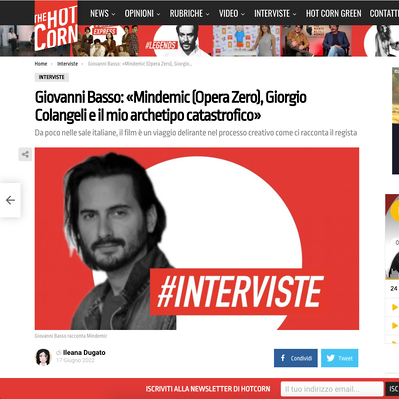
Task: Click the newsletter email input field
Action: click(x=332, y=389)
